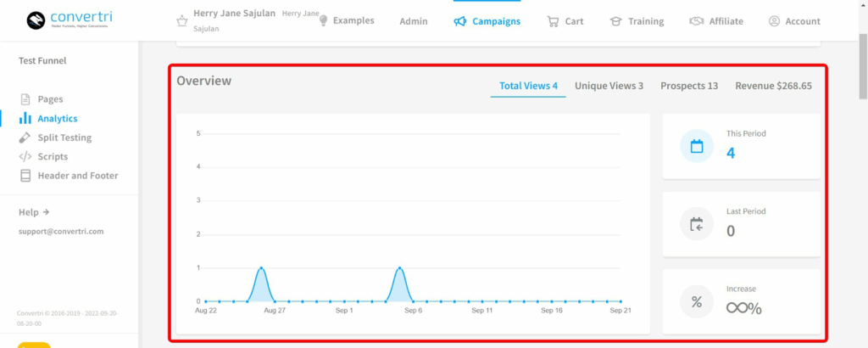Click the Header and Footer layout icon

click(25, 176)
